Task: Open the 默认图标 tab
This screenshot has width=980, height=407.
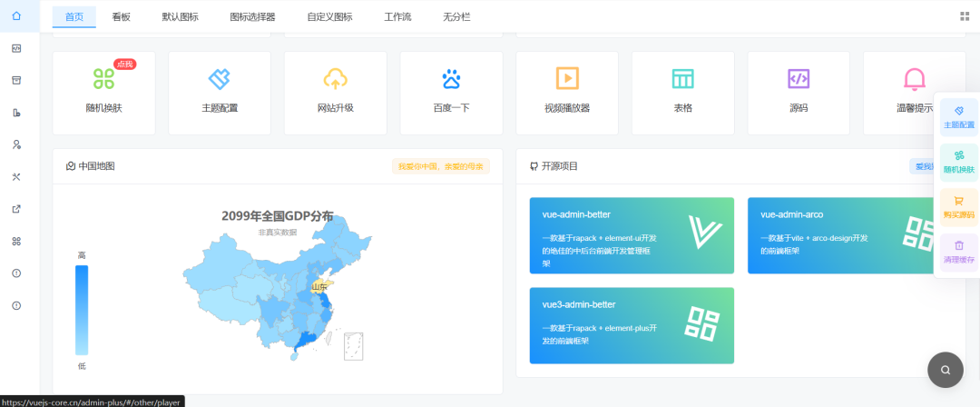Action: point(180,17)
